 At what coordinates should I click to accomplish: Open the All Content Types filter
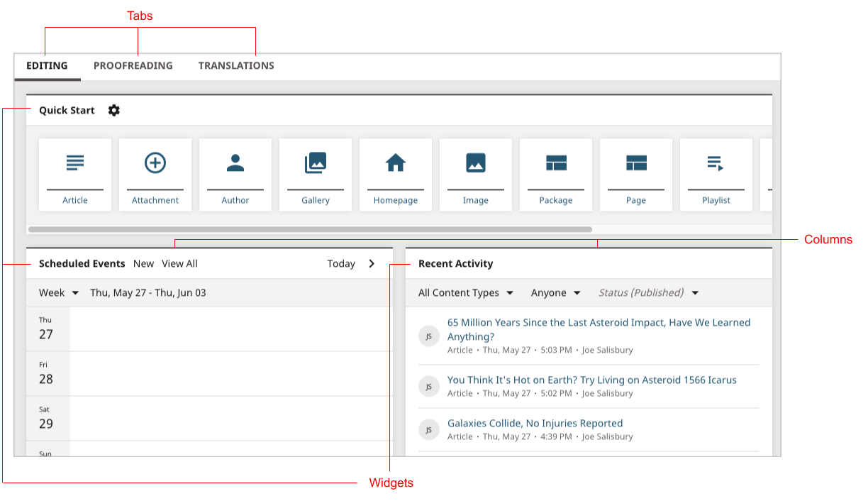(466, 292)
